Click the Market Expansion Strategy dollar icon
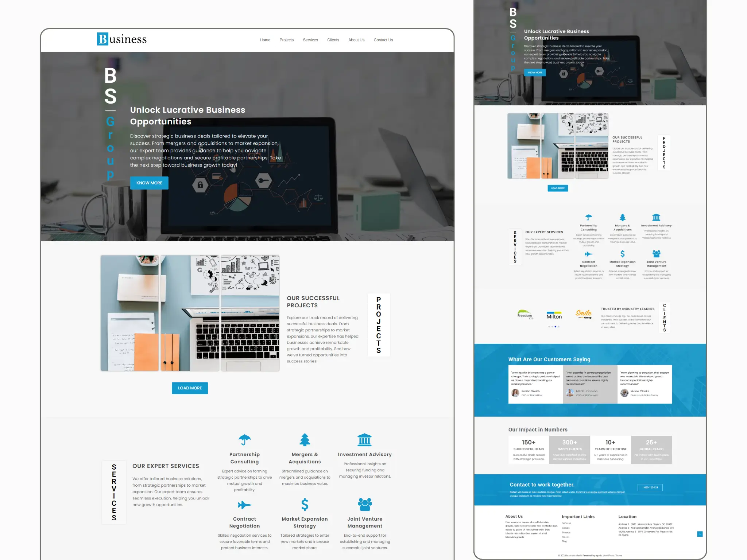This screenshot has width=747, height=560. [305, 505]
